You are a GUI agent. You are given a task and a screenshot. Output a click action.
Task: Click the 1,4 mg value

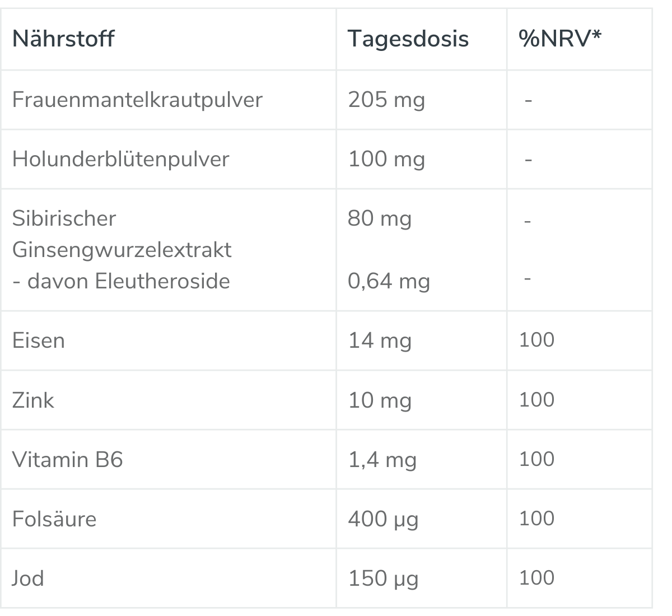(x=382, y=460)
